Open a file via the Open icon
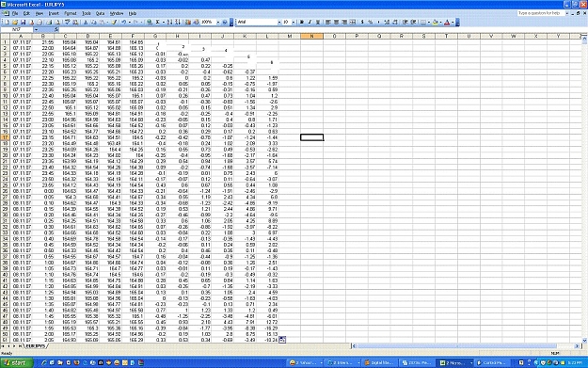The height and width of the screenshot is (368, 588). coord(15,23)
